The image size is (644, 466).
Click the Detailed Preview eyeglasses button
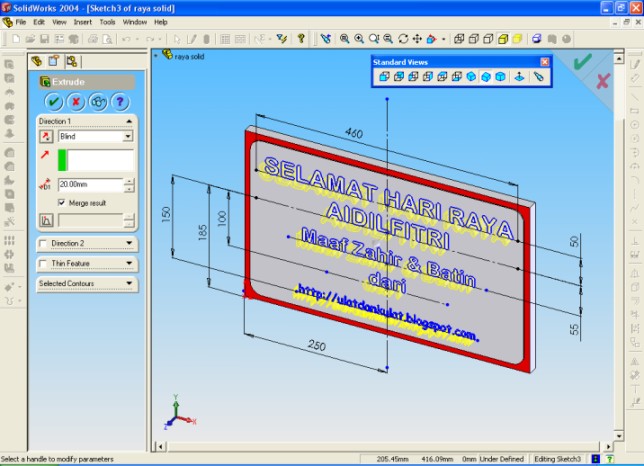pyautogui.click(x=98, y=102)
